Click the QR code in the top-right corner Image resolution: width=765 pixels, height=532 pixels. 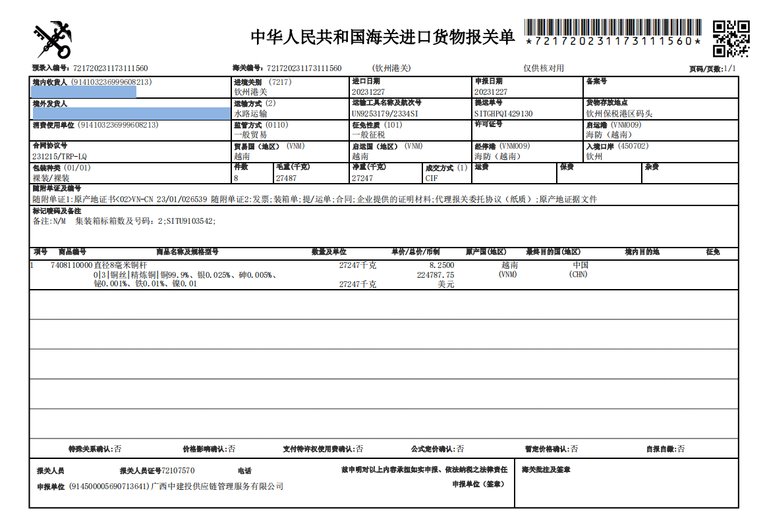tap(731, 38)
